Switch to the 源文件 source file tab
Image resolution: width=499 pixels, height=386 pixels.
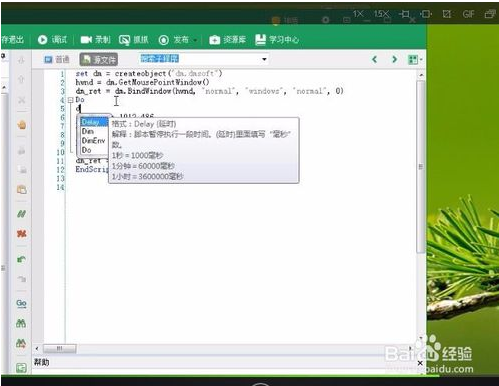tap(99, 60)
